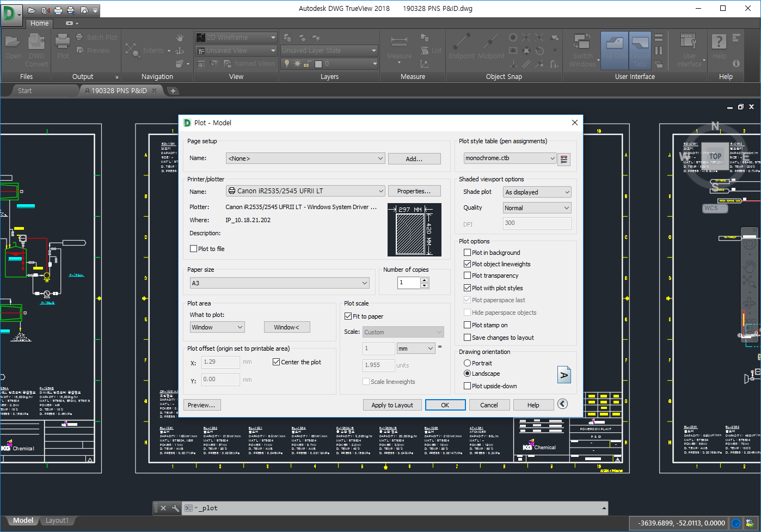Image resolution: width=761 pixels, height=532 pixels.
Task: Select Landscape drawing orientation
Action: pyautogui.click(x=467, y=374)
